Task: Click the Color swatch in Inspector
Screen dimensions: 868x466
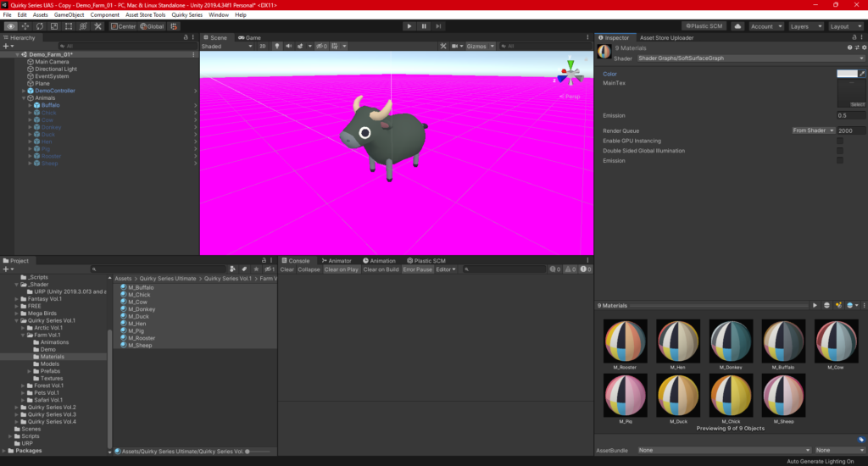Action: [x=847, y=74]
